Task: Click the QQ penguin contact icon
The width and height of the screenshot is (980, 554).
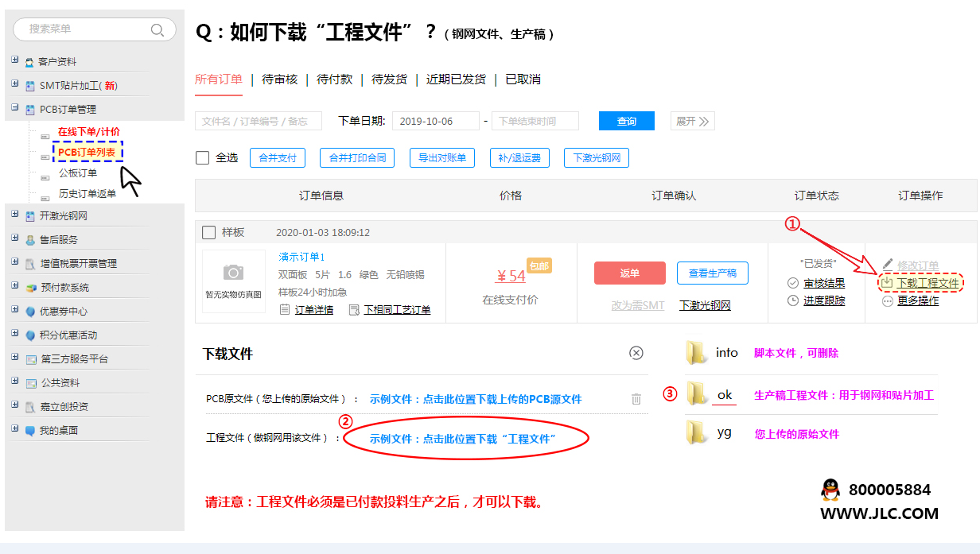Action: click(x=830, y=490)
